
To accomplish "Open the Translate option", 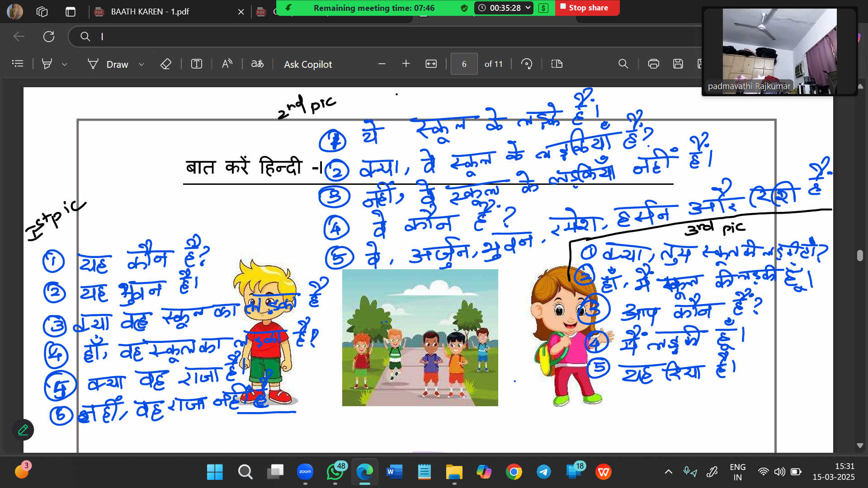I will tap(257, 64).
